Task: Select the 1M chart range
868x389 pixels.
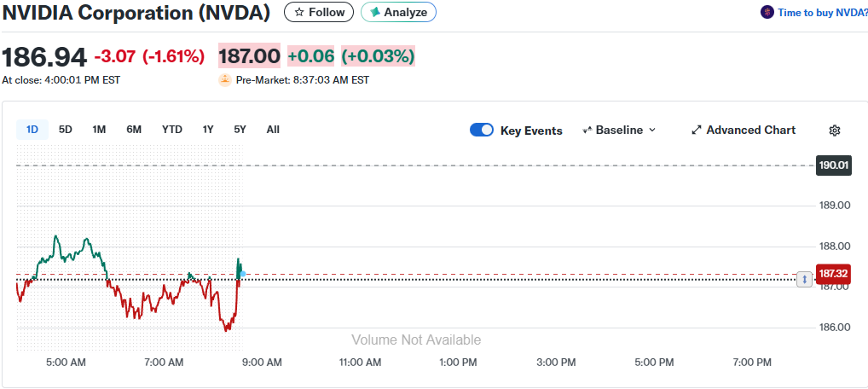Action: [99, 130]
